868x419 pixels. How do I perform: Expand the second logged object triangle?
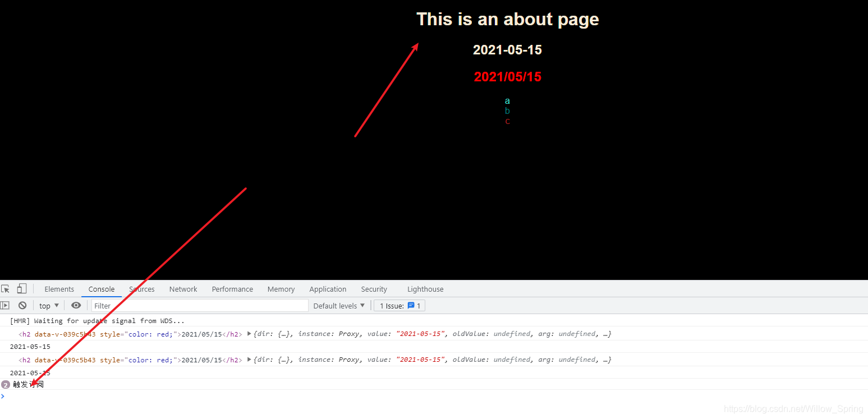[249, 360]
